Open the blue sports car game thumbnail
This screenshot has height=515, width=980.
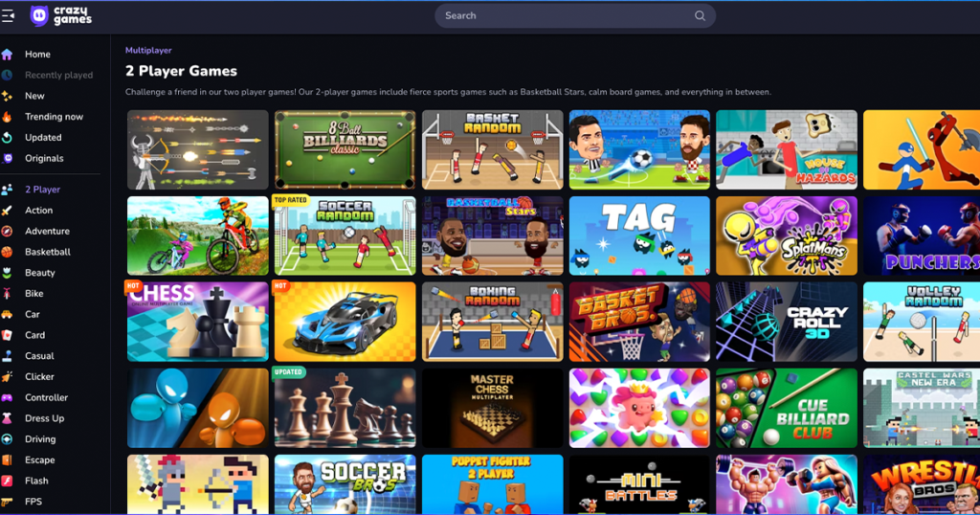(345, 322)
